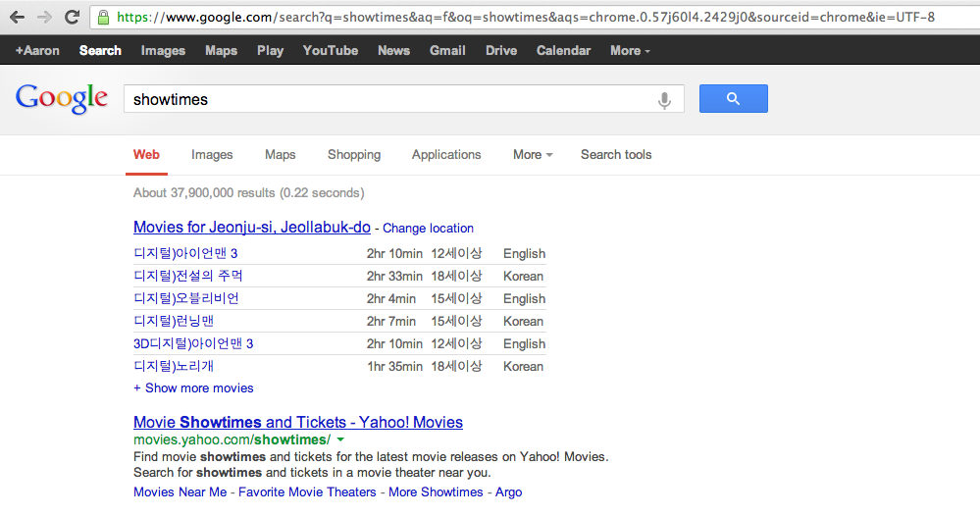The image size is (980, 517).
Task: Switch to the Applications results tab
Action: 446,154
